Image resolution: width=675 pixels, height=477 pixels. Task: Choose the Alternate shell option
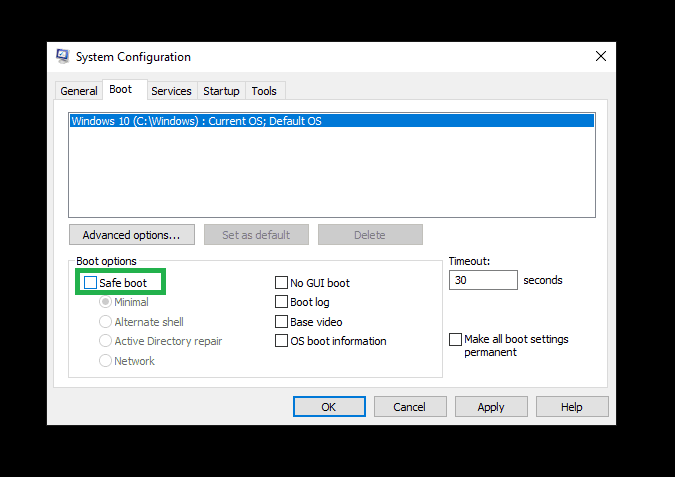click(x=105, y=322)
